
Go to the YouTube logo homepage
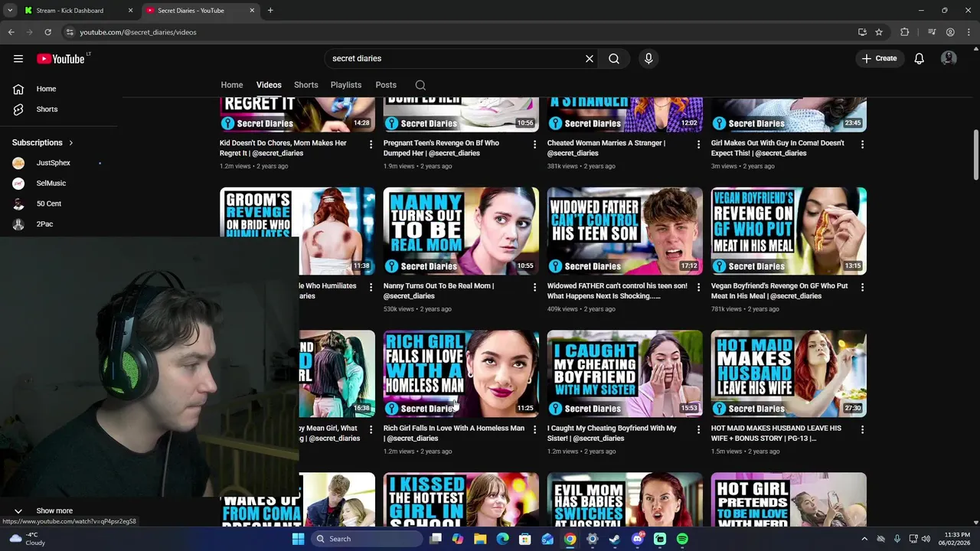[x=60, y=59]
